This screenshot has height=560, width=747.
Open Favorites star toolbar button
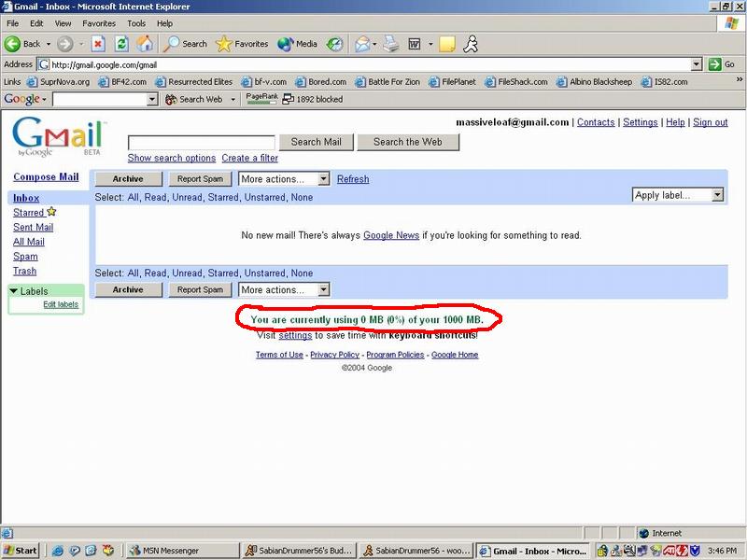(242, 44)
